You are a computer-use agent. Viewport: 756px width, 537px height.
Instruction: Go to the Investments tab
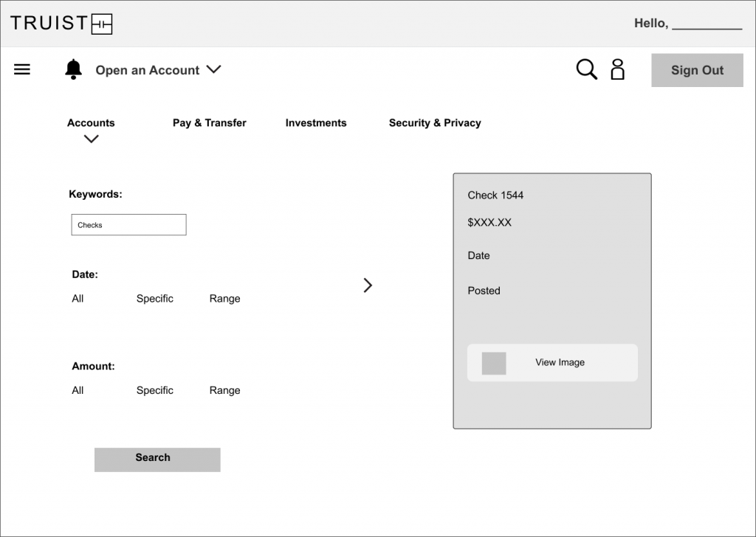315,123
